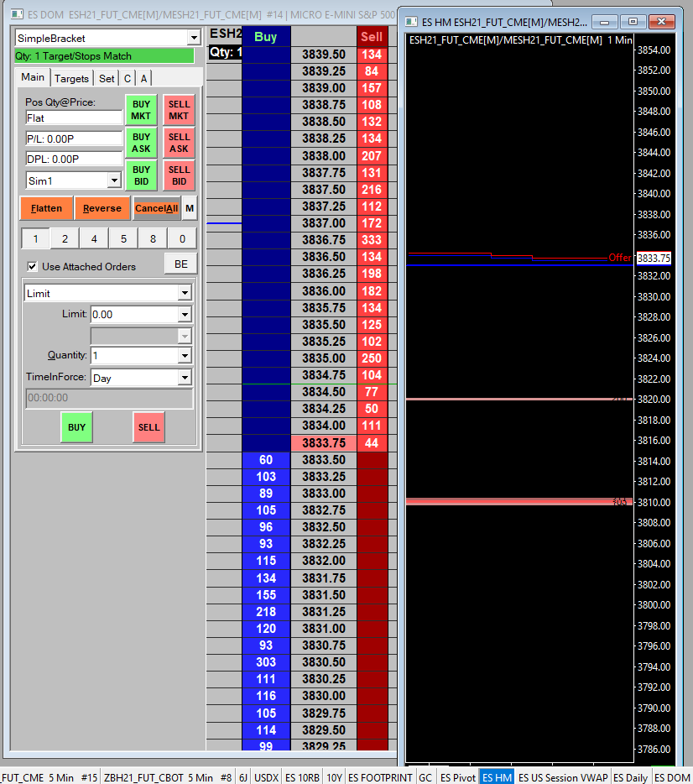
Task: Cancel all working orders with CancelAll
Action: point(156,208)
